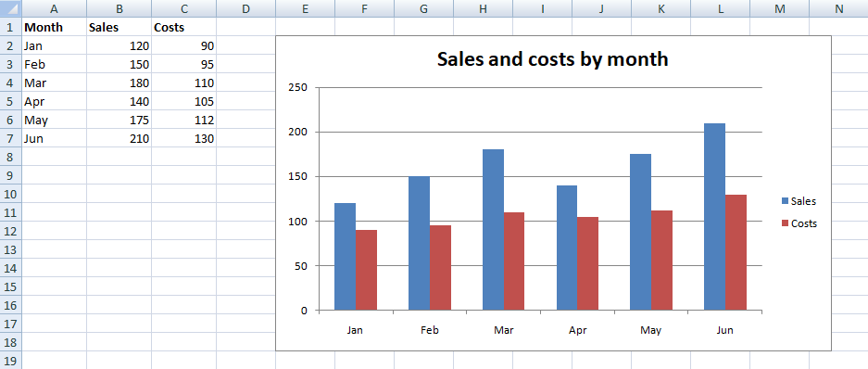Click the Mar category axis label

coord(503,330)
